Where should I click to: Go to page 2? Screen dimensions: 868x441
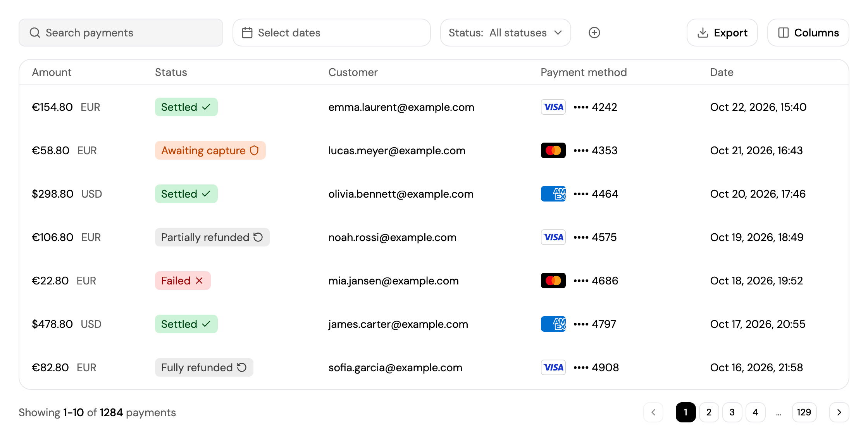tap(709, 412)
